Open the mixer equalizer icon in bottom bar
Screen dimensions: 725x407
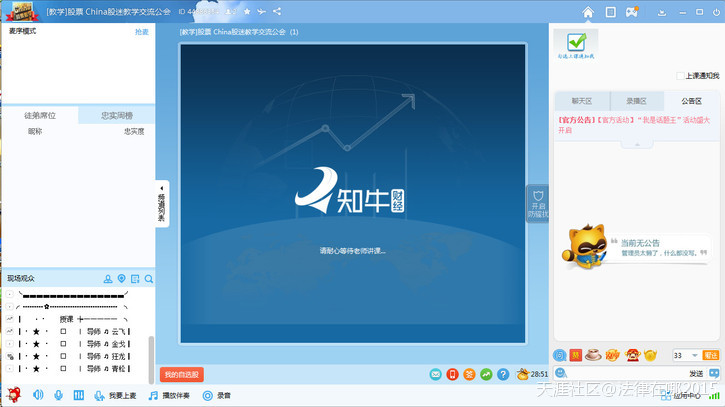79,395
